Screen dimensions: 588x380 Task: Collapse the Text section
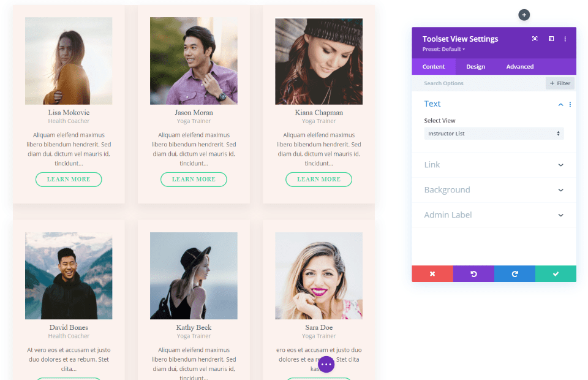(560, 104)
